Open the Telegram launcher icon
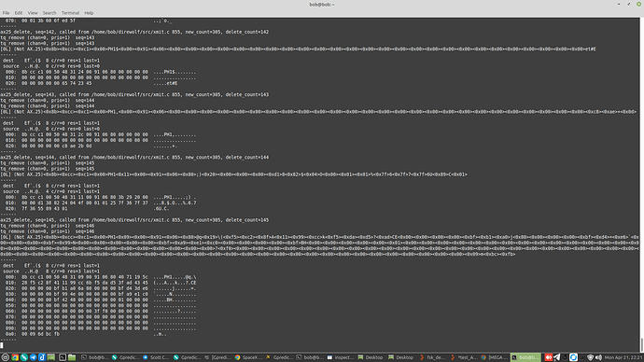The image size is (644, 362). click(34, 357)
